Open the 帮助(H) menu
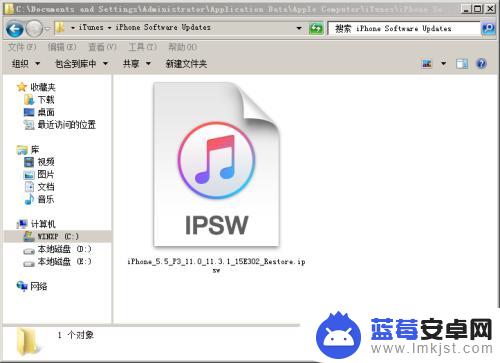Viewport: 500px width, 363px height. [182, 47]
